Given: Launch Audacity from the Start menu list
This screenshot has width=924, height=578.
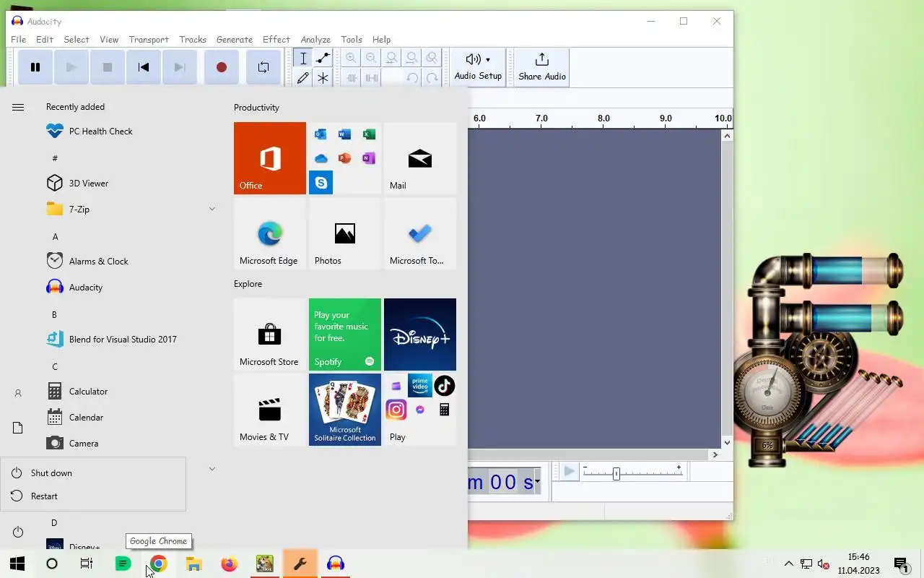Looking at the screenshot, I should (130, 288).
